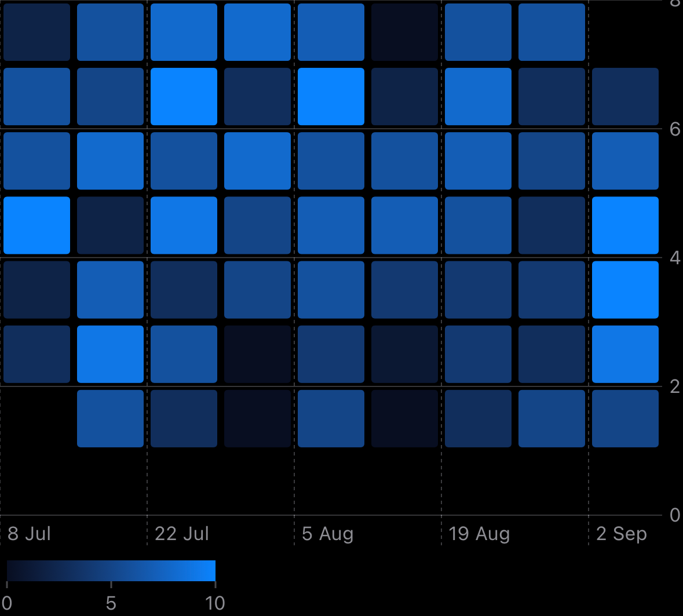Select the '2 Sep' date axis label

[x=622, y=534]
